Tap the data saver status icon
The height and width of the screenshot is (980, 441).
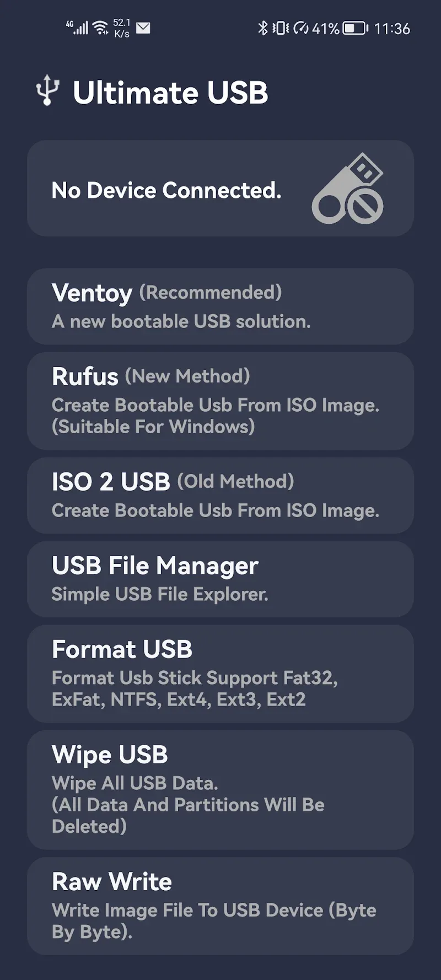pyautogui.click(x=301, y=28)
